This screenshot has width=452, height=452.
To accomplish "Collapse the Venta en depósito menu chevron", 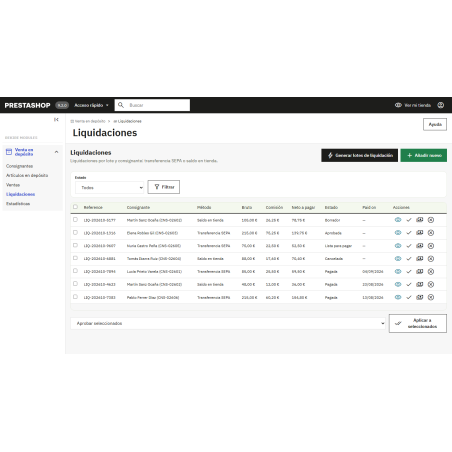I will [x=56, y=152].
